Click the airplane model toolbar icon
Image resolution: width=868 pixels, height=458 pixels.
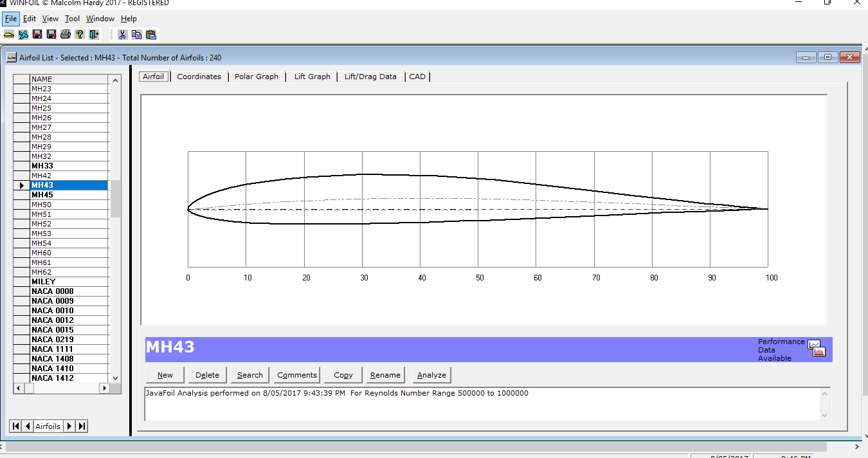pyautogui.click(x=23, y=34)
